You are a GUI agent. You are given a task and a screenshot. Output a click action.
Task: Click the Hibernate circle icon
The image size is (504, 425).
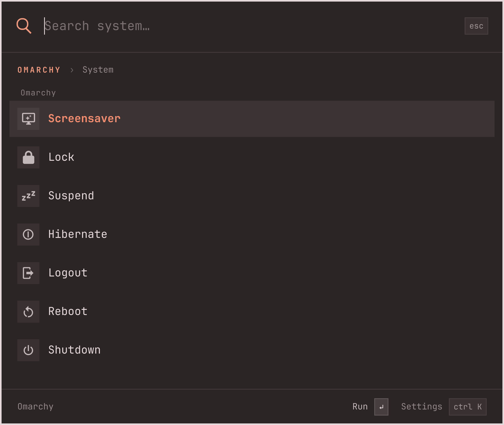pos(28,234)
